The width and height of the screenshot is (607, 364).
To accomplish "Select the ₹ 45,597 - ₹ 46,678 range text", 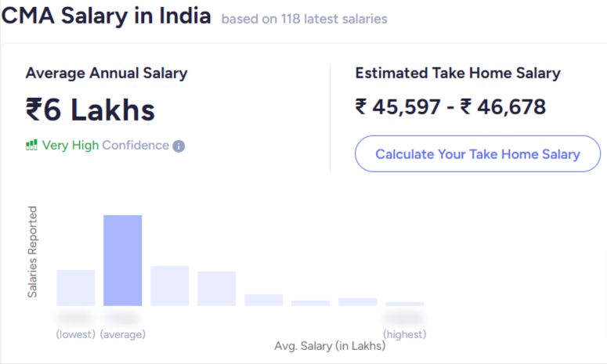I will (x=450, y=106).
